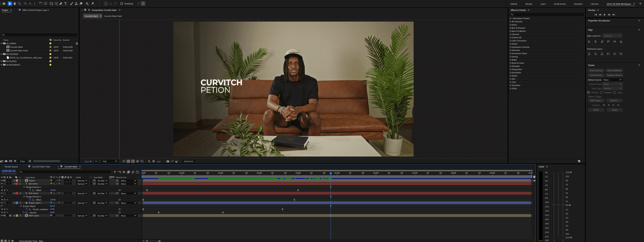Select the Zoom tool
Image resolution: width=644 pixels, height=242 pixels.
[x=19, y=4]
